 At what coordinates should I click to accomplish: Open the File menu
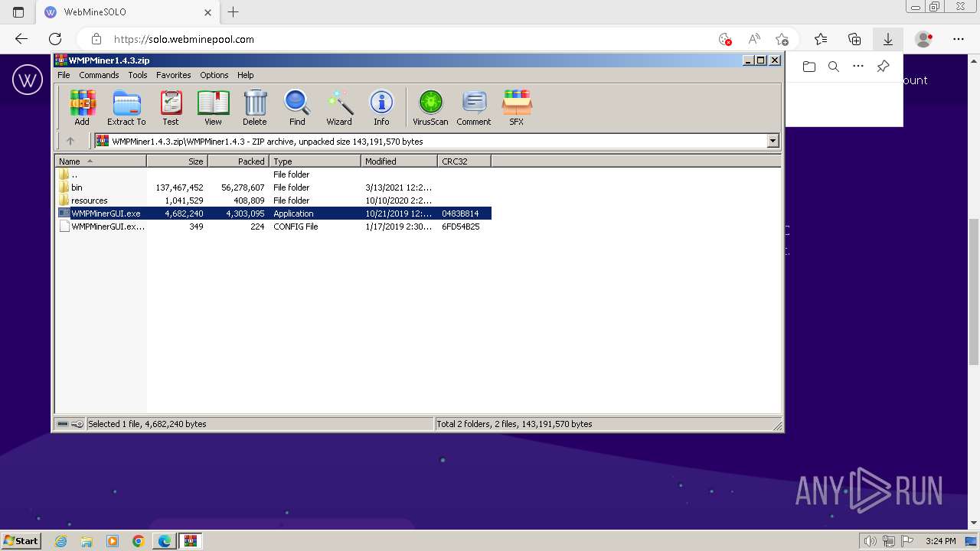click(64, 75)
